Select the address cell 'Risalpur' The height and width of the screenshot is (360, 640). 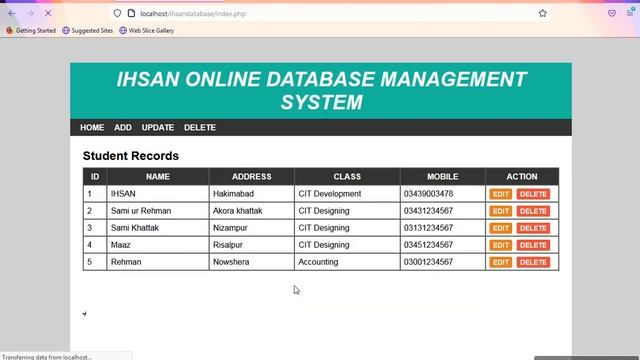point(251,245)
